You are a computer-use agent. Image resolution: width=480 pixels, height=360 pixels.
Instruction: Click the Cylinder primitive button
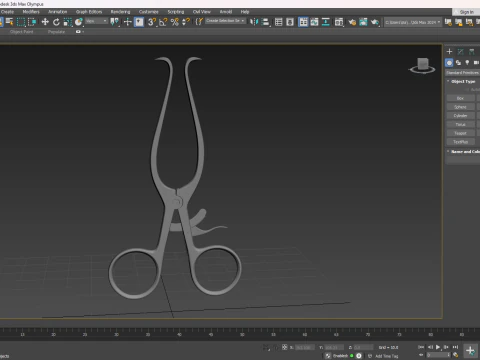pos(460,116)
